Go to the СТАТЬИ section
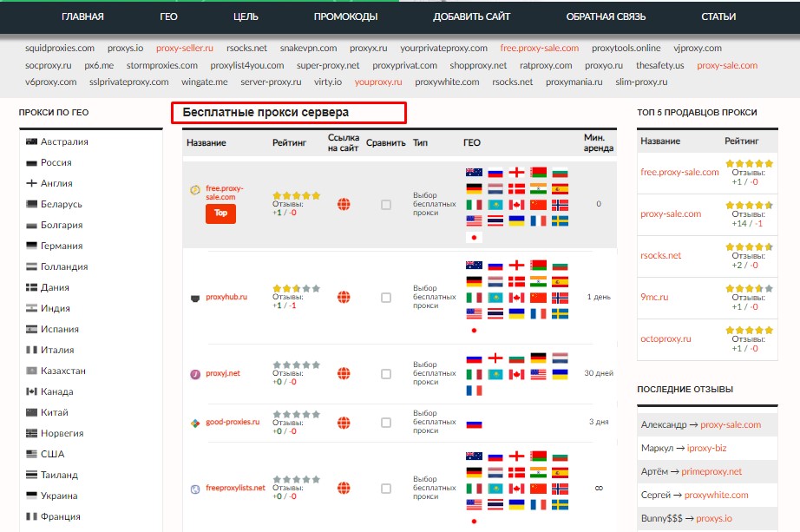This screenshot has height=532, width=800. (718, 16)
